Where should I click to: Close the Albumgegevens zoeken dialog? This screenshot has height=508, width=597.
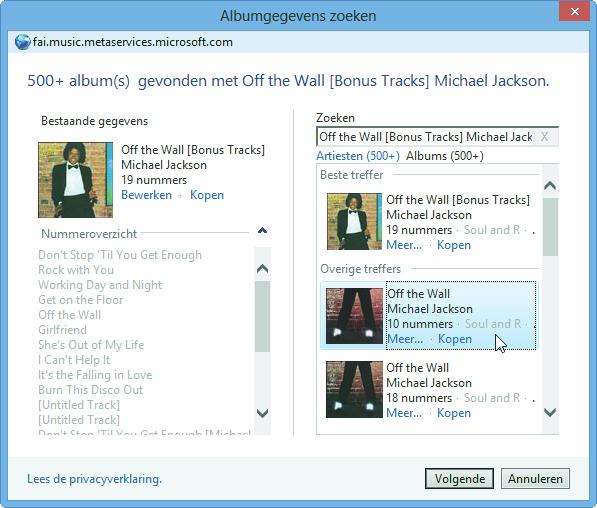click(x=575, y=11)
